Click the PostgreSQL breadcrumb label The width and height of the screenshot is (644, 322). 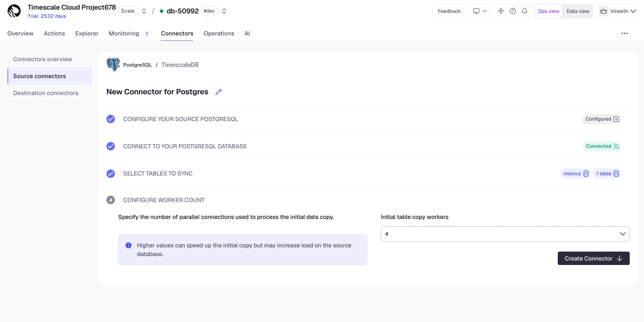[138, 65]
